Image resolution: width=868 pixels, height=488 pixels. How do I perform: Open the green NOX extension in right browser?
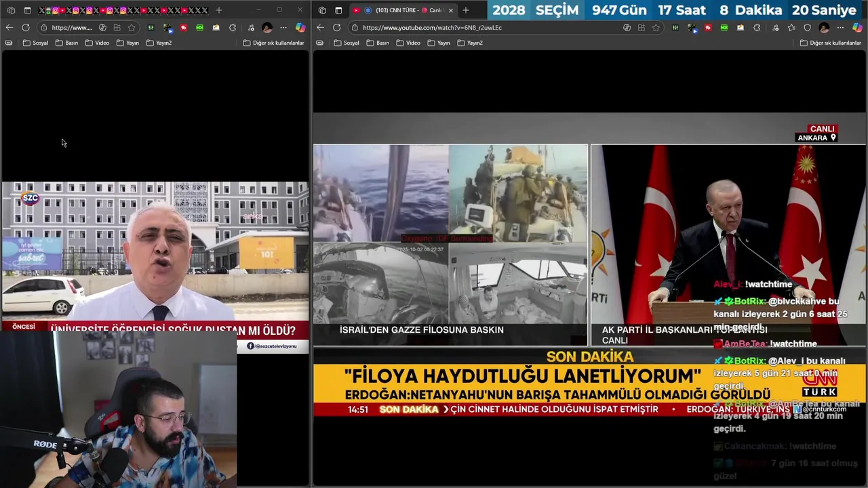(724, 28)
